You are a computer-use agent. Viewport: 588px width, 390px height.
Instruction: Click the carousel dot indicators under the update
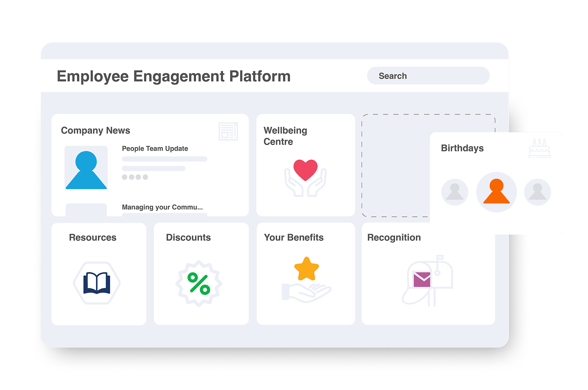[x=135, y=177]
